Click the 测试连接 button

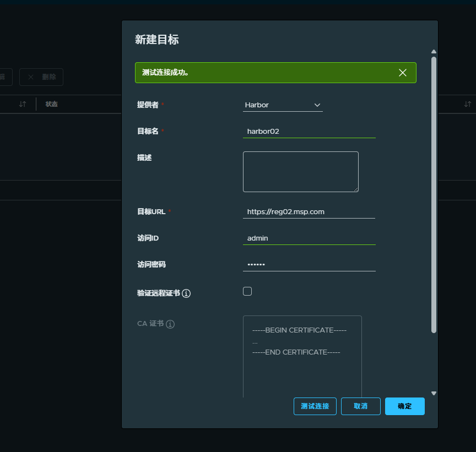tap(315, 406)
